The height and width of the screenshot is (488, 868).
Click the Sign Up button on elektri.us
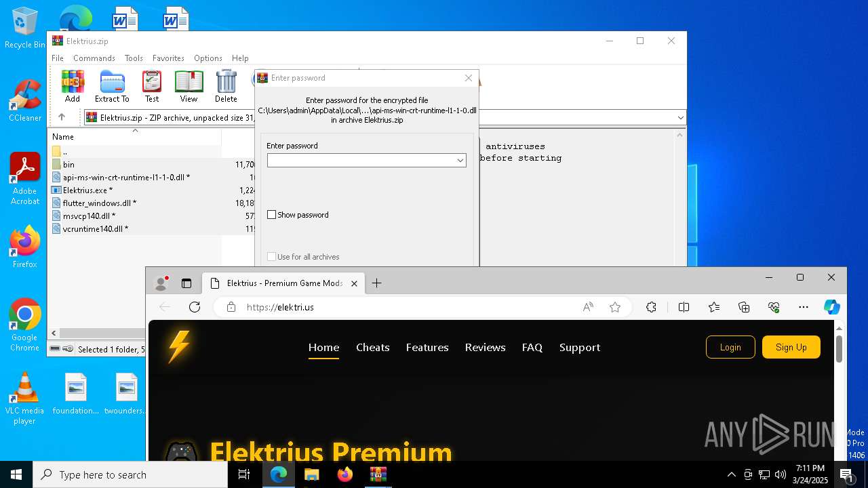(791, 347)
